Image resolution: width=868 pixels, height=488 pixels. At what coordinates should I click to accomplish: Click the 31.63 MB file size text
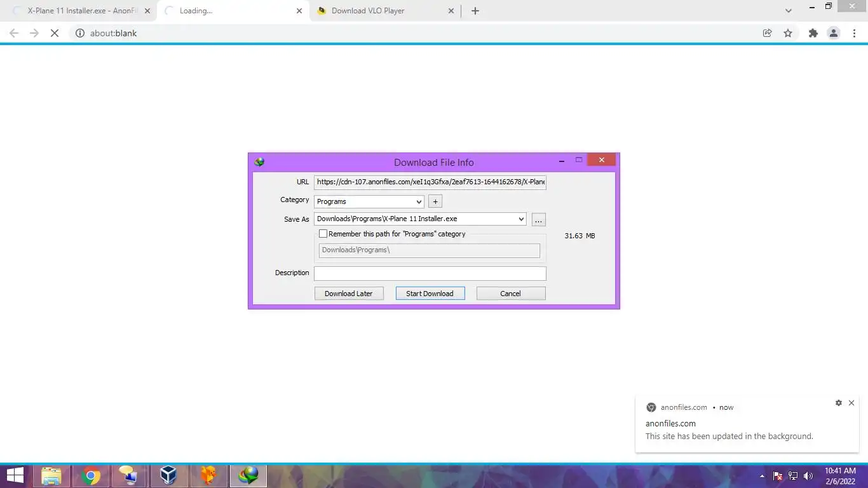[x=580, y=236]
